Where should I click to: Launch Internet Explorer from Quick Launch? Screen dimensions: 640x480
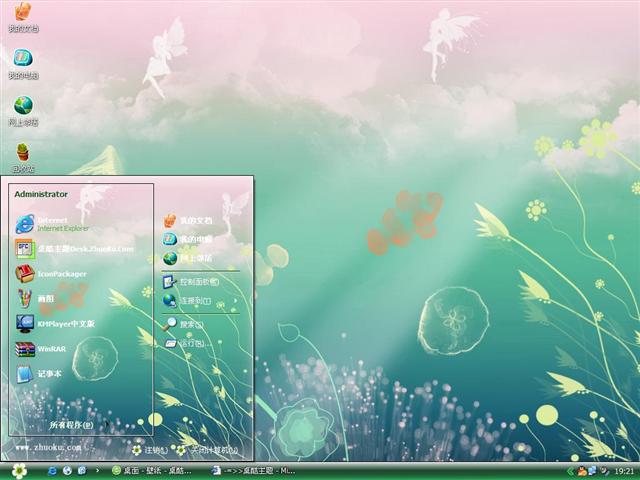(53, 471)
